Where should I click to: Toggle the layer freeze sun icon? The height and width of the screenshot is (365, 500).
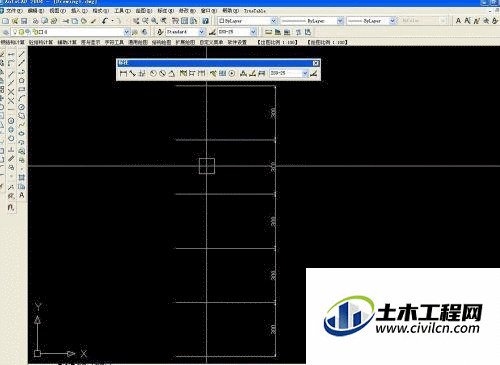[x=21, y=32]
